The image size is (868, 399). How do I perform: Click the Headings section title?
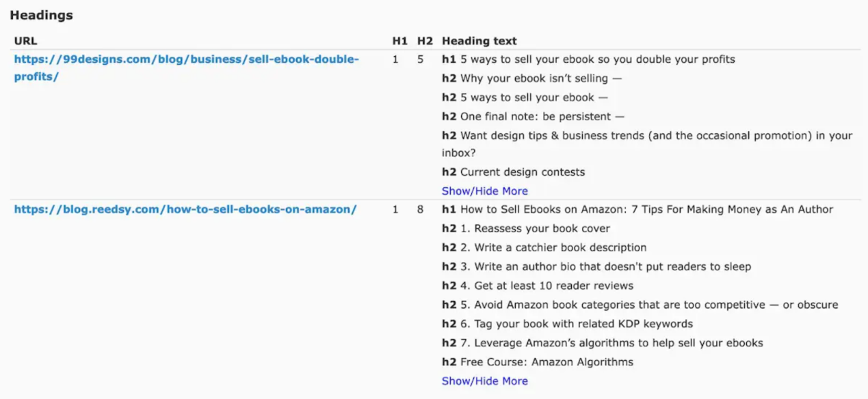(41, 15)
